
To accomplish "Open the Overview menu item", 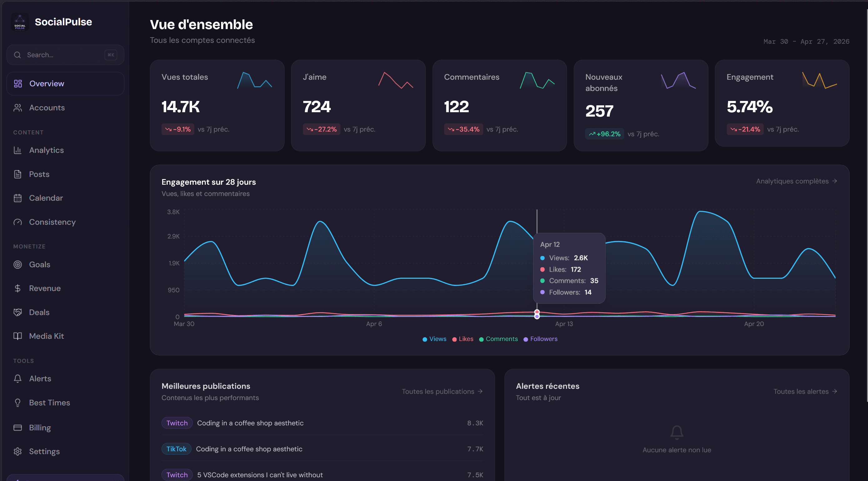I will pyautogui.click(x=65, y=83).
